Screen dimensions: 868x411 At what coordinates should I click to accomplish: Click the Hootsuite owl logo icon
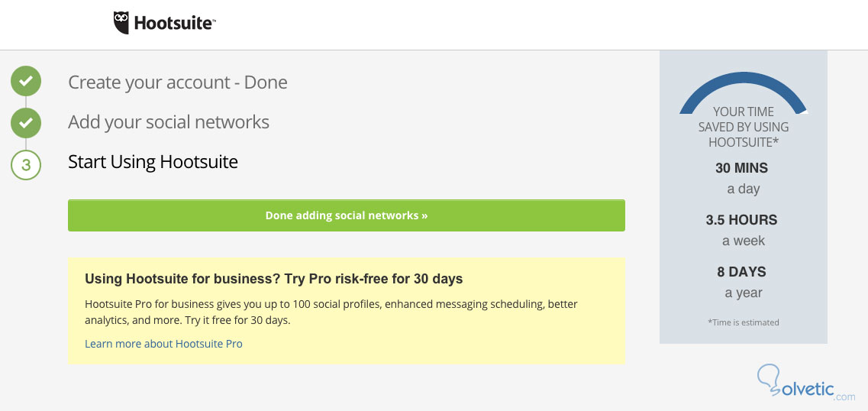click(121, 23)
